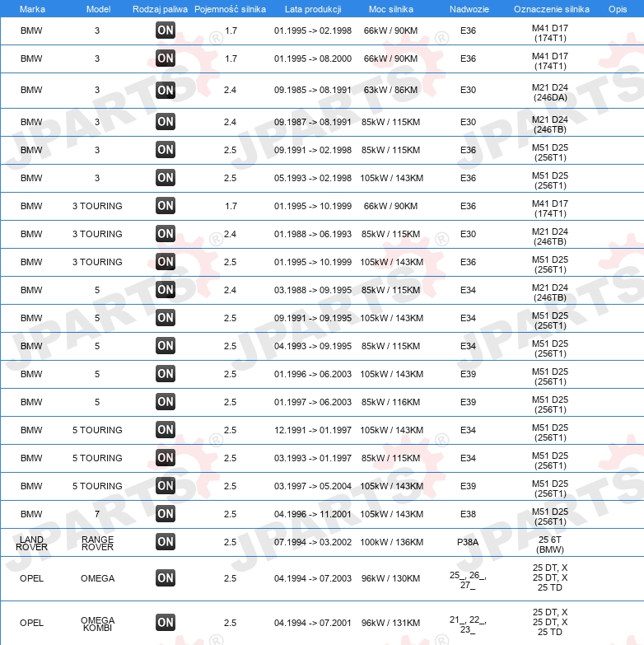Click the date range 04.1994 -> 07.2001
The height and width of the screenshot is (645, 644).
click(313, 623)
